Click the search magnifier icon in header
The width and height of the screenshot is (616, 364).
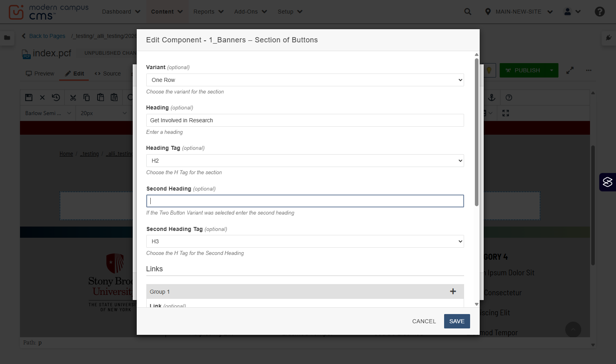(468, 12)
